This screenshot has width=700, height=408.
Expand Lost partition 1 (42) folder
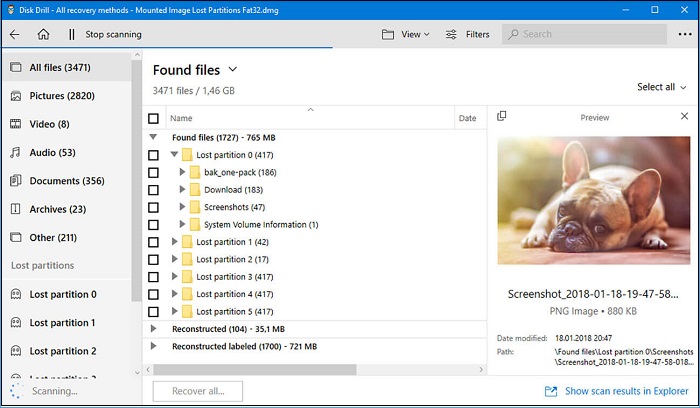[x=174, y=241]
